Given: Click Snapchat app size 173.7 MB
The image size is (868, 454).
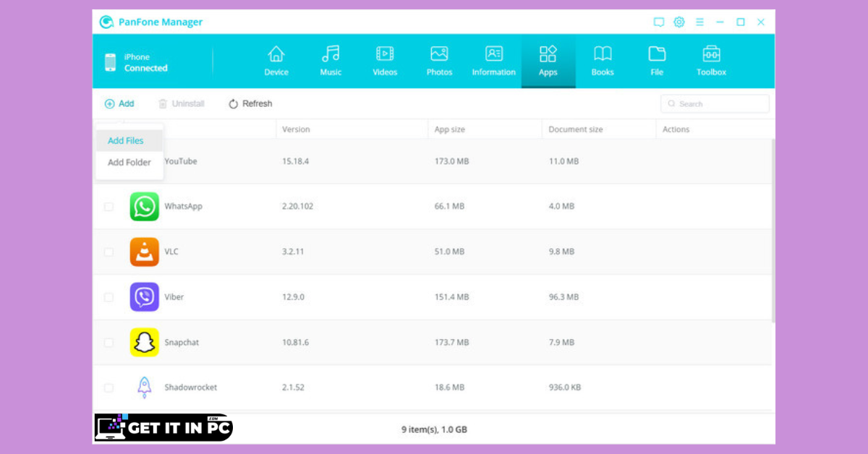Looking at the screenshot, I should coord(452,343).
